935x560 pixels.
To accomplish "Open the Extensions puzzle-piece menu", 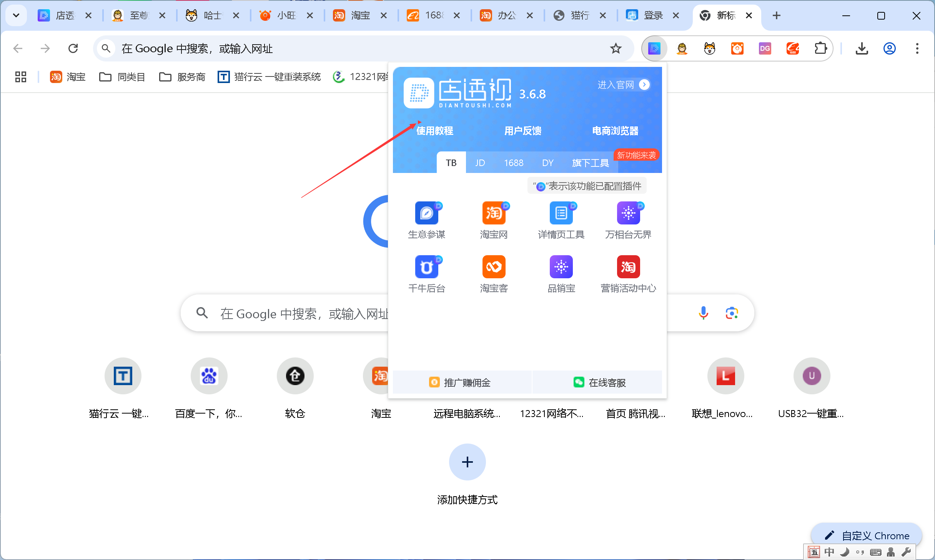I will coord(821,48).
